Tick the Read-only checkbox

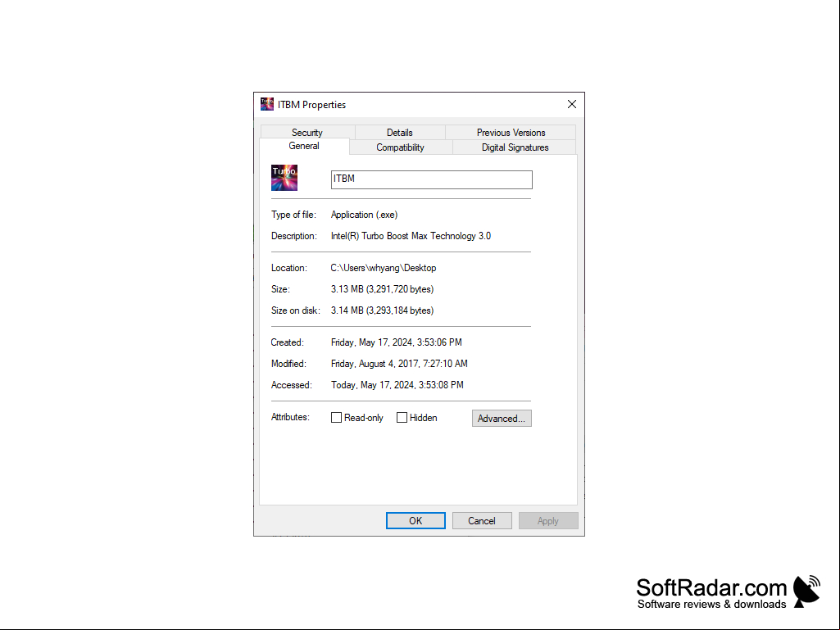point(337,418)
